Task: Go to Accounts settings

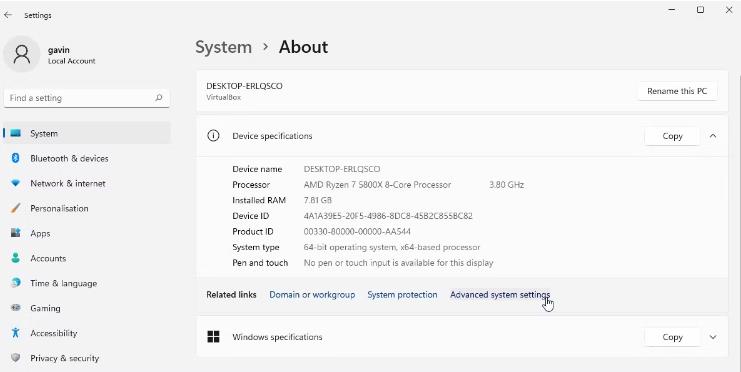Action: coord(87,258)
